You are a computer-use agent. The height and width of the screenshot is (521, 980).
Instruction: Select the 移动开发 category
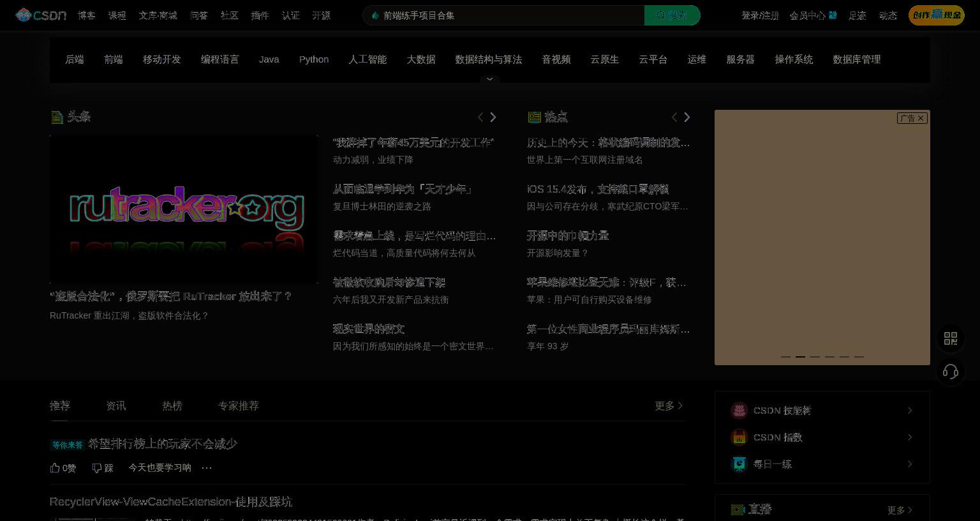[162, 59]
